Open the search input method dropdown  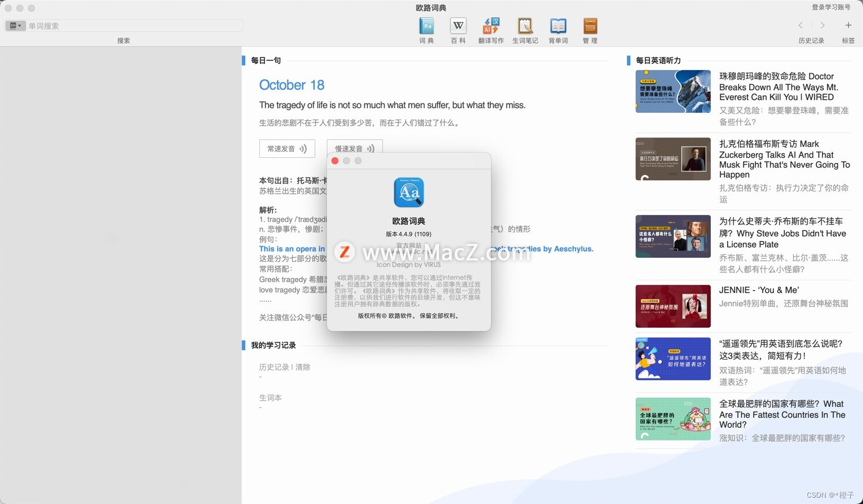16,25
